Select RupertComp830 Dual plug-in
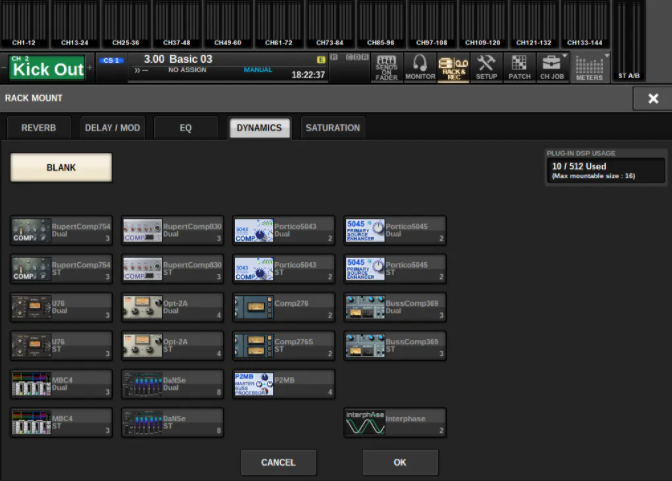Viewport: 672px width, 481px height. pos(172,231)
